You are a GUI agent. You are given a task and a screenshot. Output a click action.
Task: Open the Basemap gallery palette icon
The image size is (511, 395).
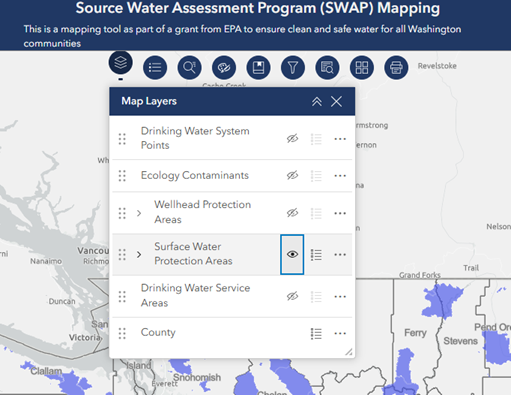pos(224,68)
